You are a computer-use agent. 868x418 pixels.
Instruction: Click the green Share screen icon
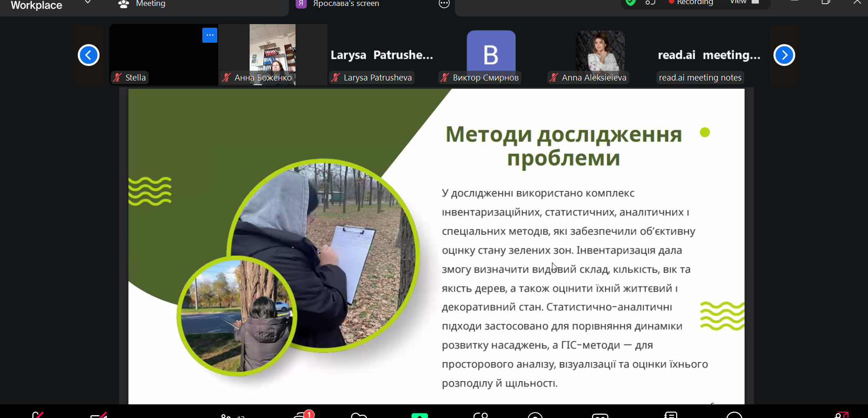pyautogui.click(x=419, y=415)
